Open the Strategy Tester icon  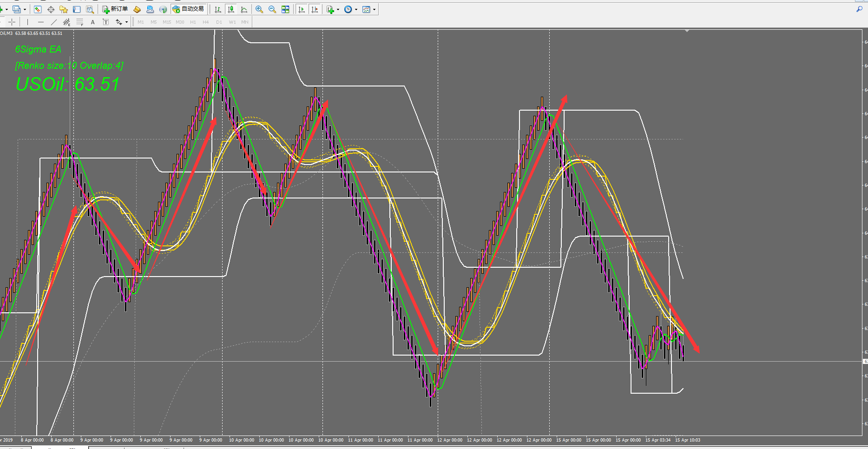[90, 9]
